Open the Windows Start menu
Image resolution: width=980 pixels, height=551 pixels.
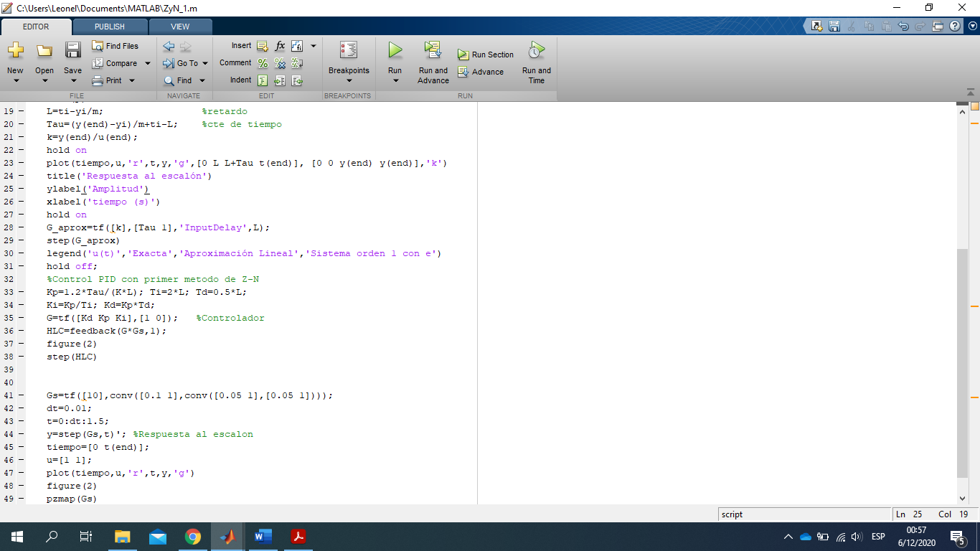tap(17, 536)
